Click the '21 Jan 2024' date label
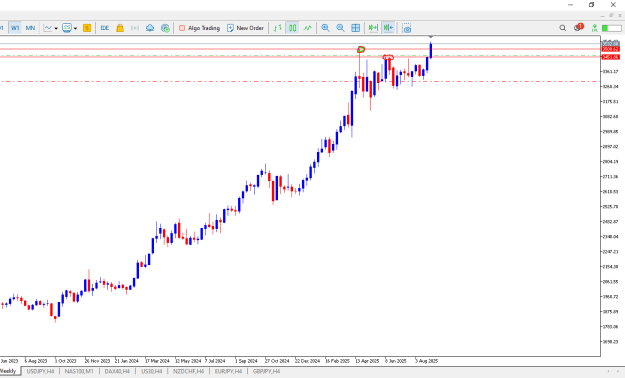The image size is (625, 378). pos(126,361)
